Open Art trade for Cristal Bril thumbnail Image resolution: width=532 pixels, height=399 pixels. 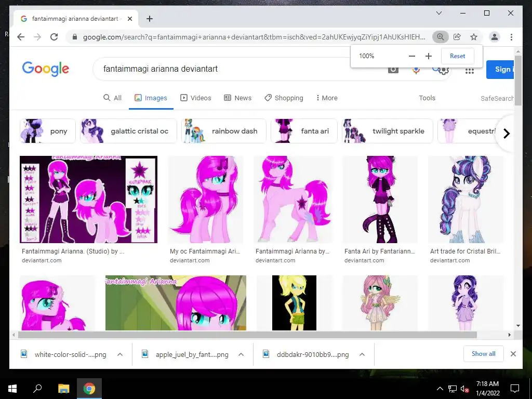(466, 199)
